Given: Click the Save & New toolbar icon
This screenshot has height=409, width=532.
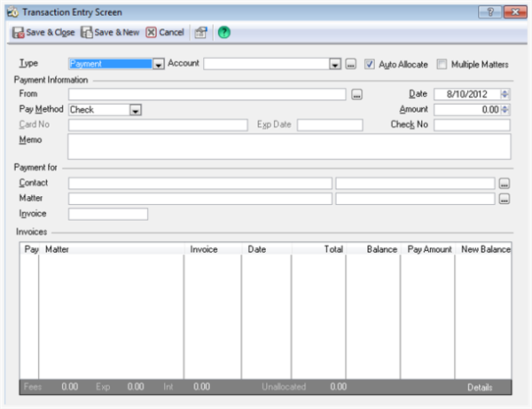Looking at the screenshot, I should pos(87,33).
